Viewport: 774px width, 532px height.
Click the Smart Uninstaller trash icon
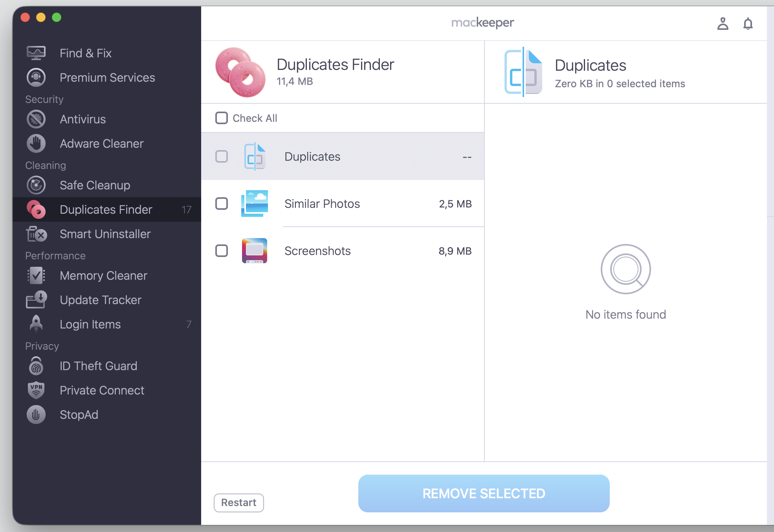point(36,234)
